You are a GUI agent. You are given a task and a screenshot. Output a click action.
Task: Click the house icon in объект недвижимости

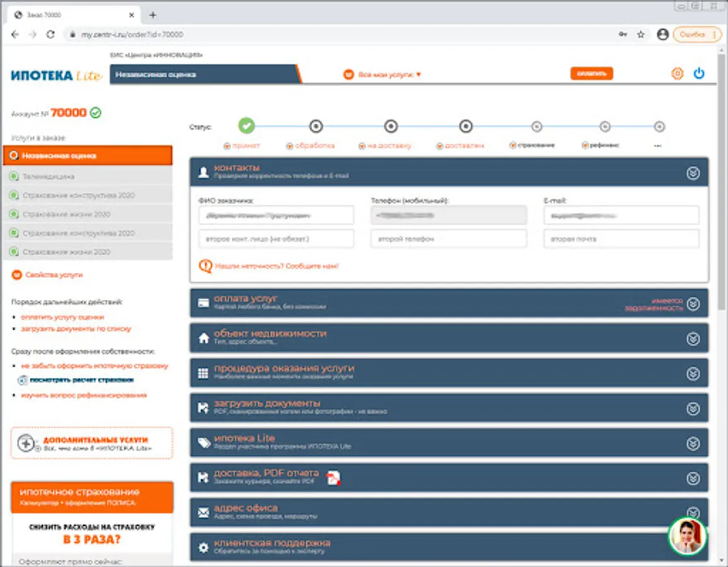click(204, 338)
